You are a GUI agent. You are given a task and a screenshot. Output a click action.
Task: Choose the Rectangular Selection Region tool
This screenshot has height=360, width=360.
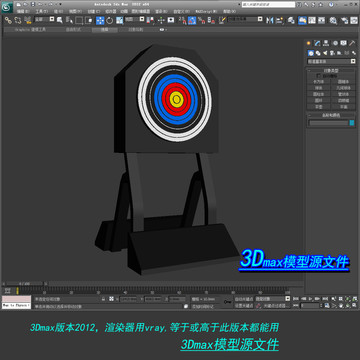click(79, 20)
